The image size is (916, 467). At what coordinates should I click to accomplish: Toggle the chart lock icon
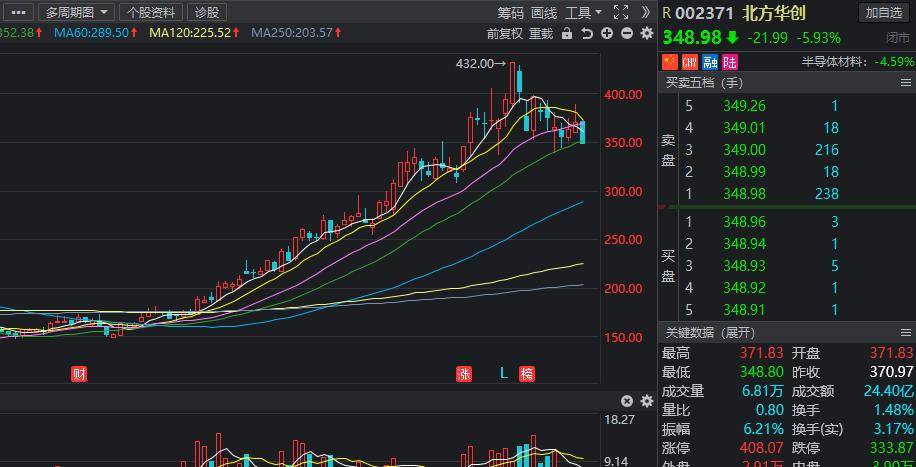tap(567, 33)
